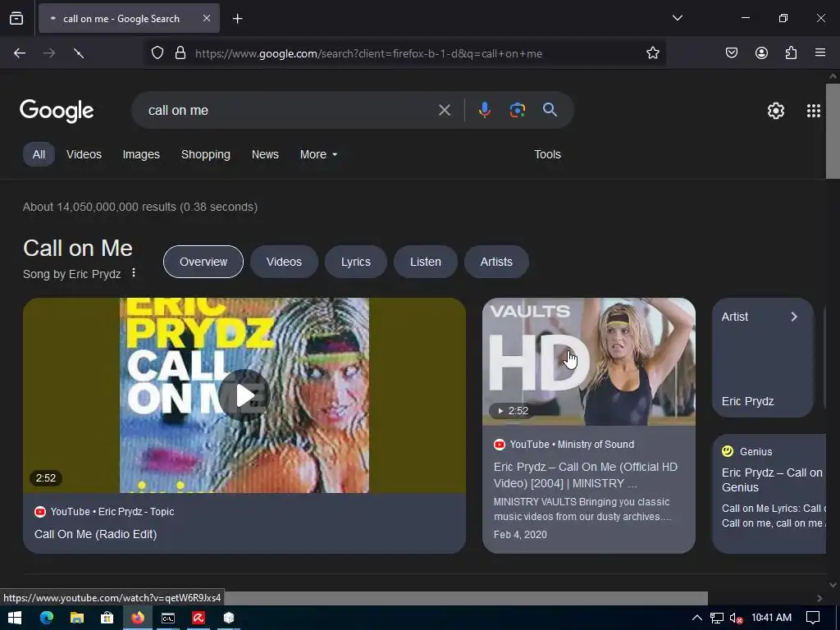Image resolution: width=840 pixels, height=630 pixels.
Task: Stop page loading with the X icon
Action: coord(79,53)
